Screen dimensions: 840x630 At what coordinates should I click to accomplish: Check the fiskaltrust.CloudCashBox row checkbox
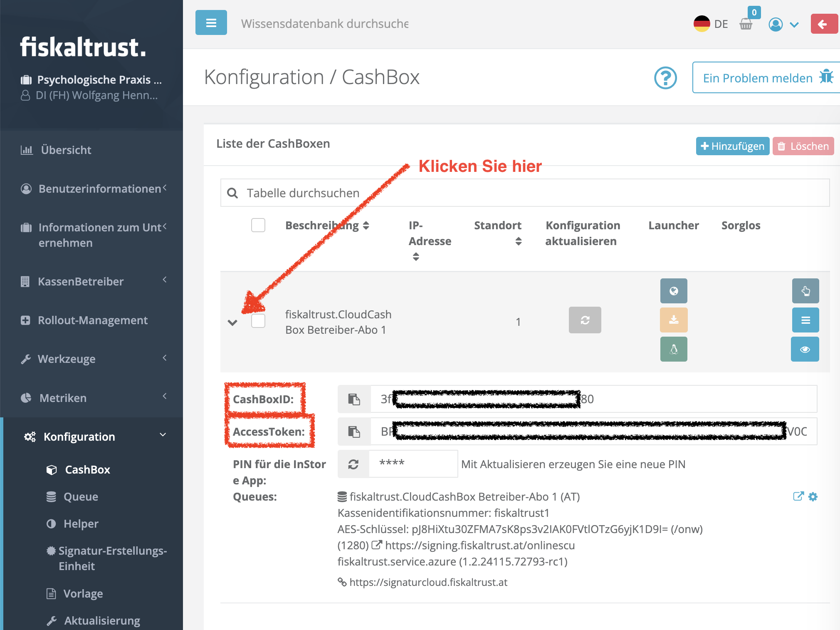tap(258, 321)
